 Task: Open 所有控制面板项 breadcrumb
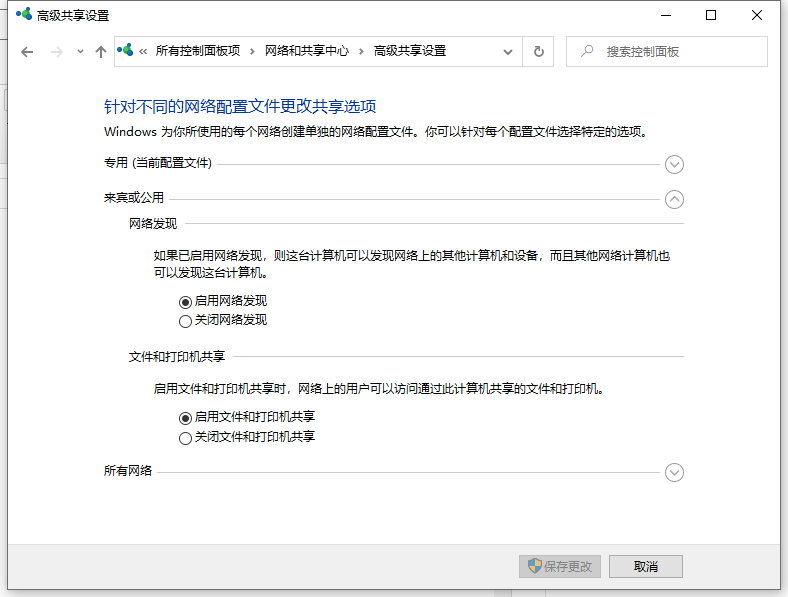tap(198, 51)
